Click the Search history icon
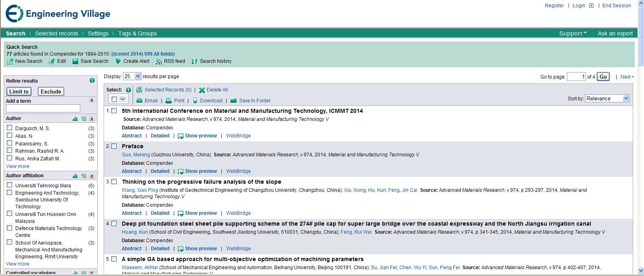 tap(195, 61)
